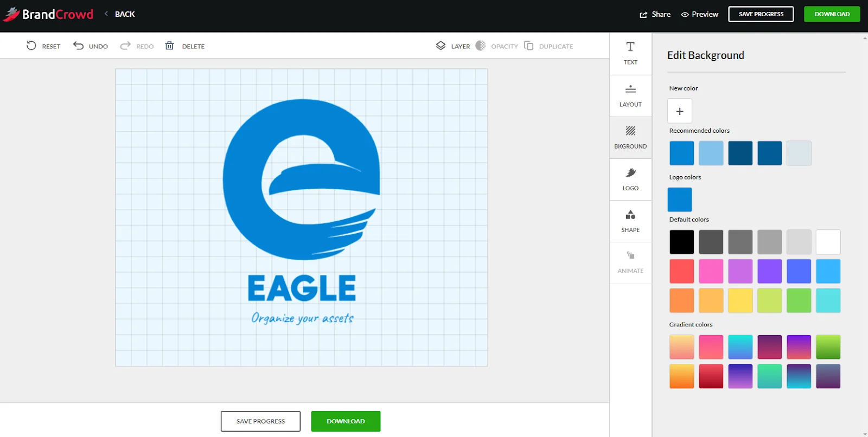868x437 pixels.
Task: Open the Text tool panel
Action: [630, 53]
